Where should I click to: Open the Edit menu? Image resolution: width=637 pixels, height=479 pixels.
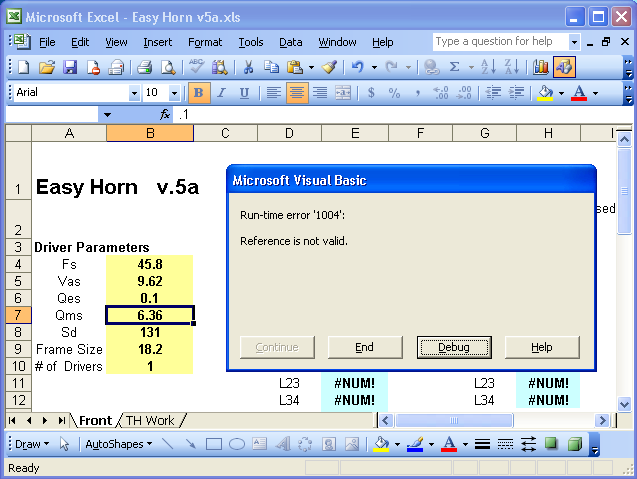pyautogui.click(x=80, y=42)
